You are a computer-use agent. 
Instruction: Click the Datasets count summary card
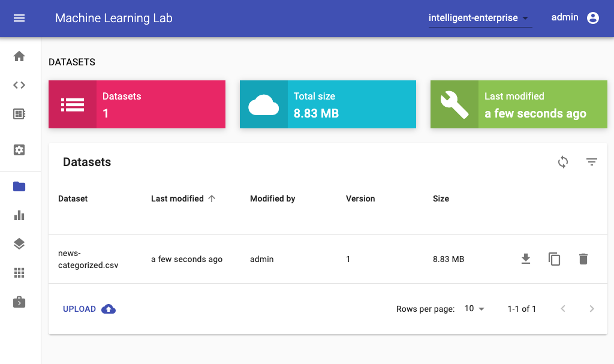[137, 104]
